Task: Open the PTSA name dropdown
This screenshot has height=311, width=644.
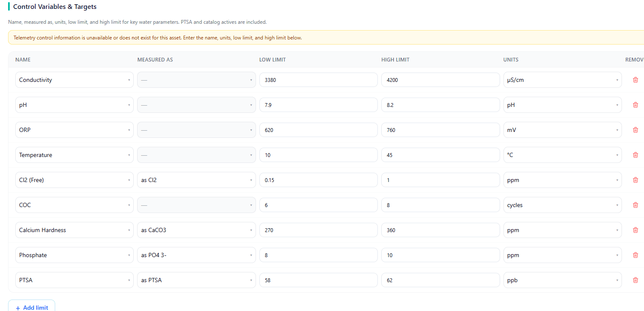Action: tap(74, 280)
